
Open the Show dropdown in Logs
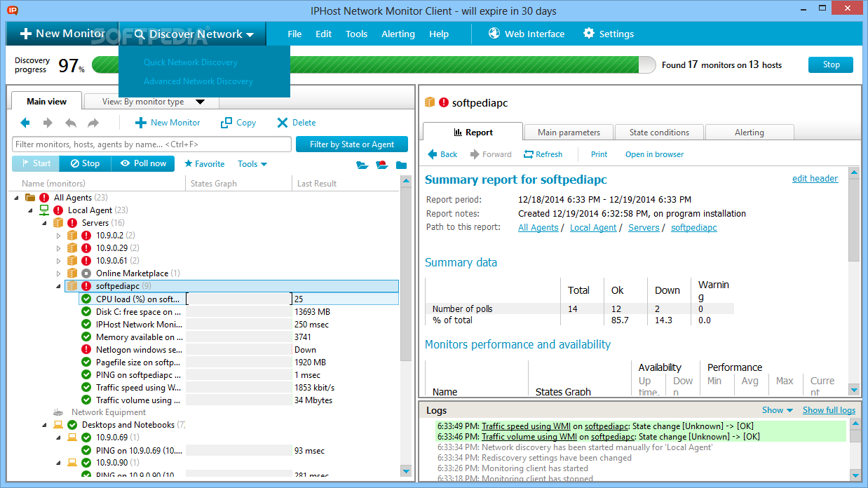pyautogui.click(x=778, y=410)
